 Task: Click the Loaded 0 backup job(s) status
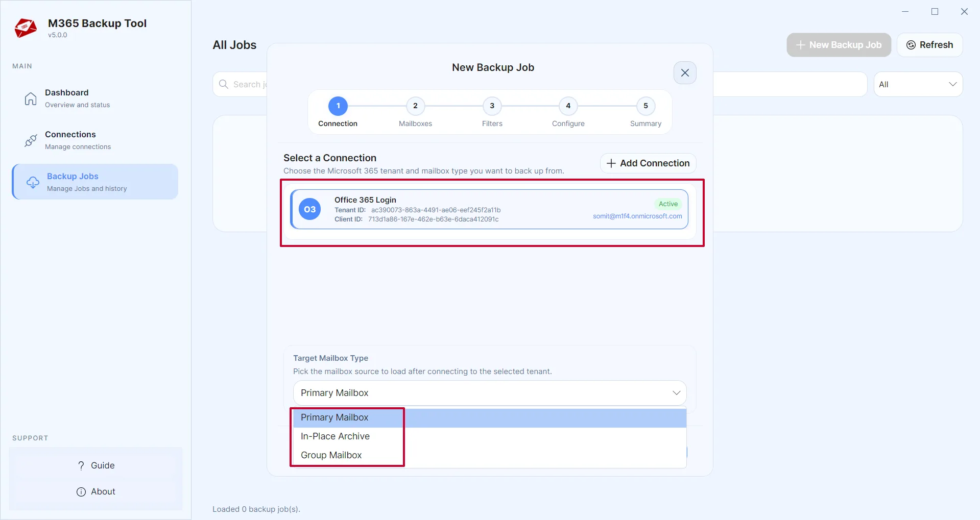coord(256,509)
